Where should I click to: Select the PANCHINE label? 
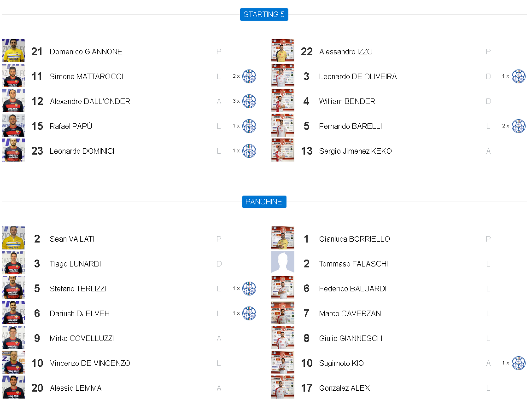(x=264, y=202)
